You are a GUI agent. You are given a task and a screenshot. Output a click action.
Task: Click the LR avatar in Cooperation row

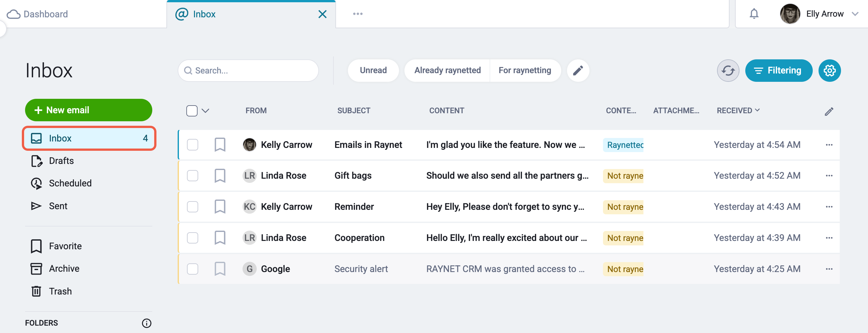click(x=249, y=238)
